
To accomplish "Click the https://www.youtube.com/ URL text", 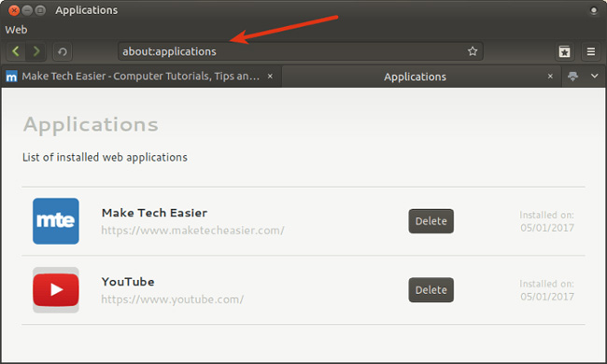I will [172, 300].
